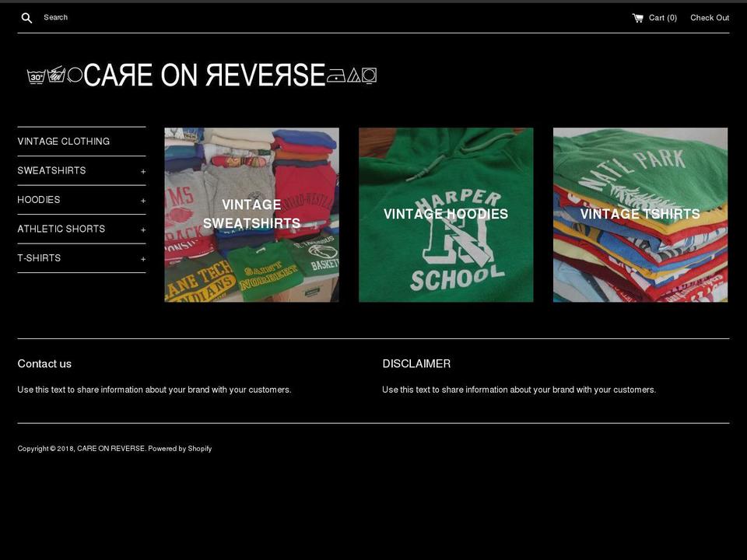Click the CARE ON REVERSE logo
The width and height of the screenshot is (747, 560).
pos(202,75)
